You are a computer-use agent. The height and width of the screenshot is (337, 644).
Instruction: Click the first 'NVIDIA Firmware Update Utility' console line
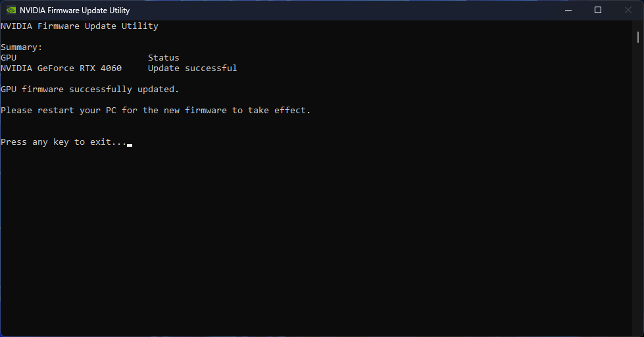coord(80,26)
